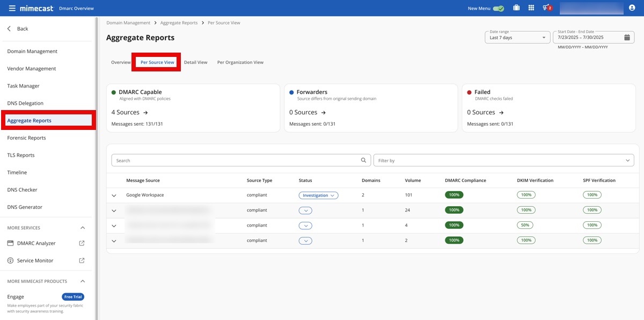Collapse the More Services section

tap(82, 228)
